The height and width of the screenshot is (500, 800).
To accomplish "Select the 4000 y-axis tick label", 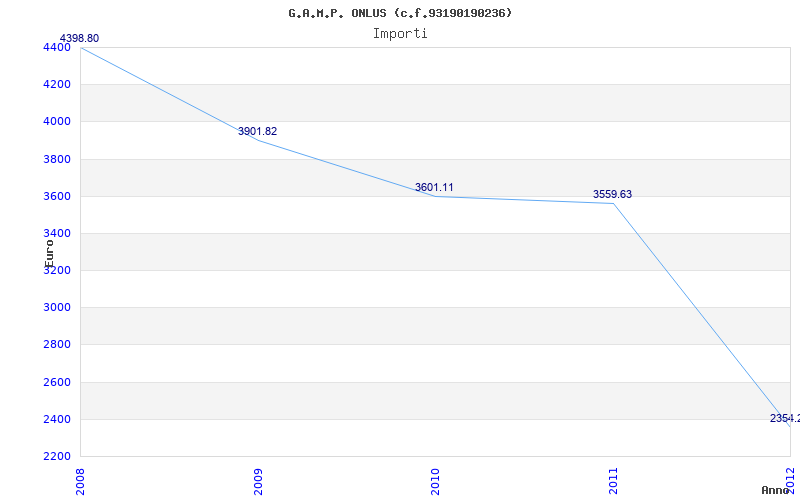I will [57, 121].
